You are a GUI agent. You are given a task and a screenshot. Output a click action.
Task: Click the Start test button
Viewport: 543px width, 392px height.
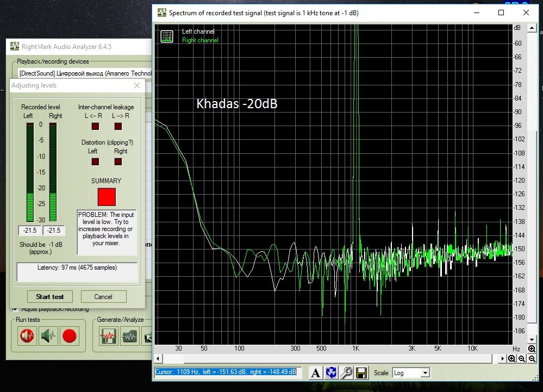[x=50, y=296]
